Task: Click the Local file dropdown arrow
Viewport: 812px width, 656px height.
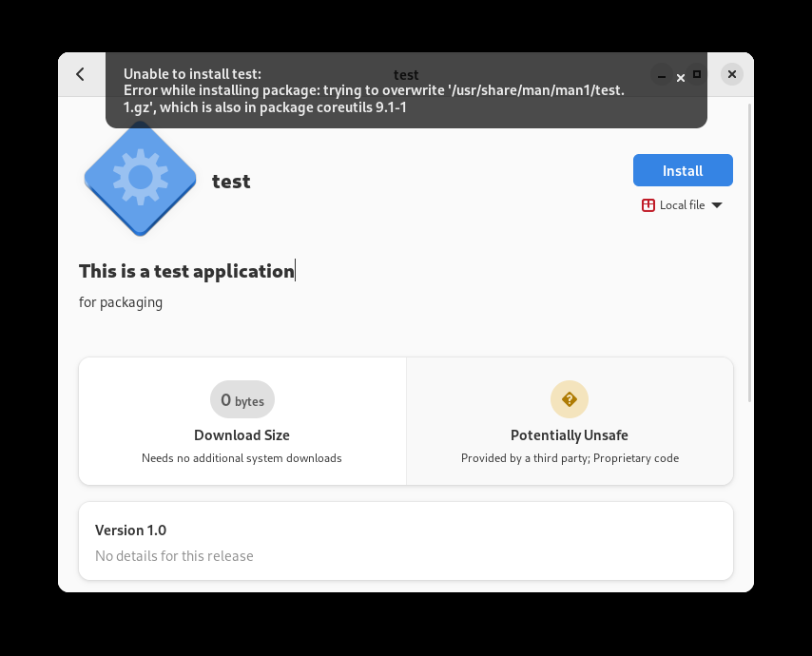Action: pyautogui.click(x=717, y=205)
